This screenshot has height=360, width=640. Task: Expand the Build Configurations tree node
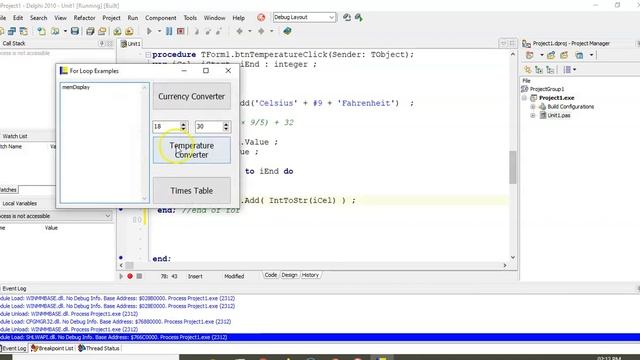click(533, 107)
